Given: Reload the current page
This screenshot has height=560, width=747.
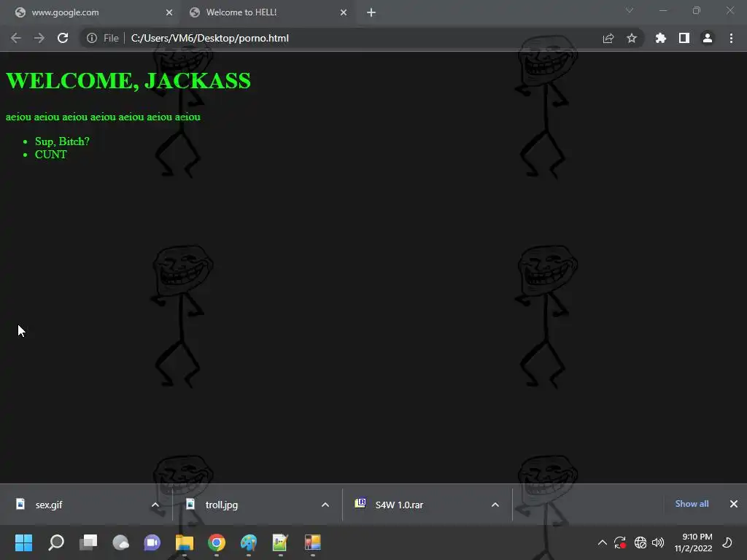Looking at the screenshot, I should tap(63, 38).
